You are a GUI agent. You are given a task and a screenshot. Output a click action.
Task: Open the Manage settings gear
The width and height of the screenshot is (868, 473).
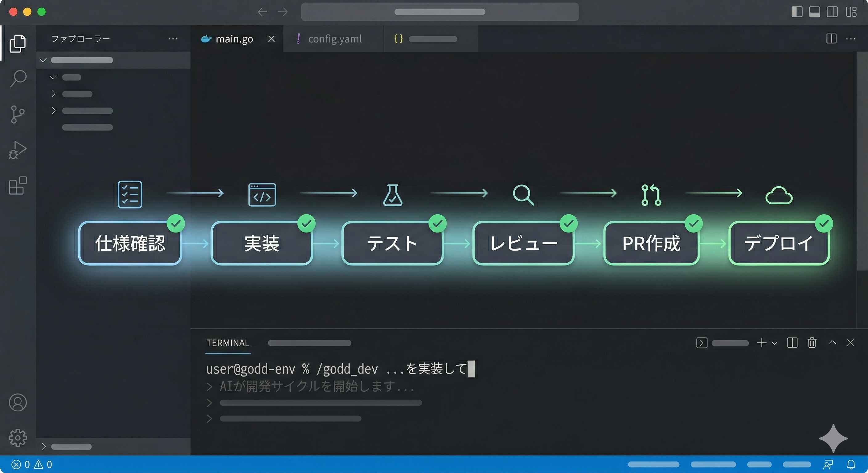point(18,437)
